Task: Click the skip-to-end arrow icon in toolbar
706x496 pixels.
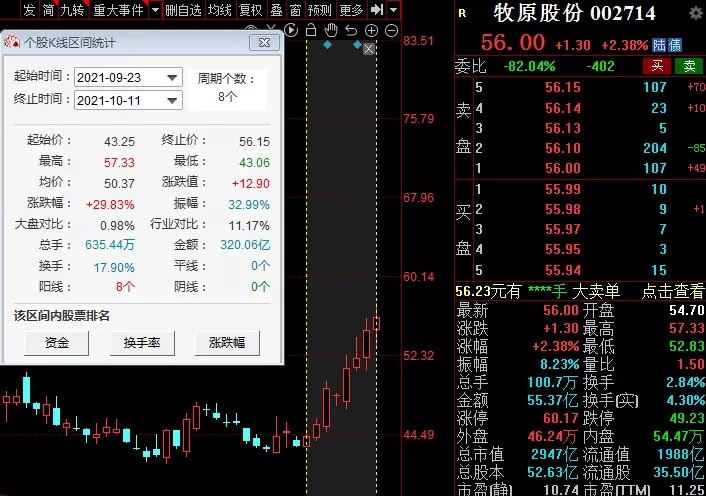Action: click(376, 9)
